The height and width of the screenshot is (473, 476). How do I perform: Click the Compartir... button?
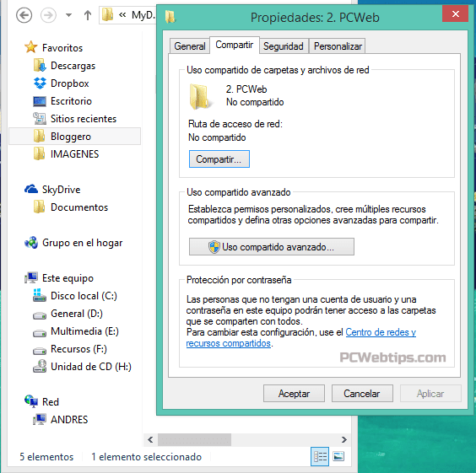coord(219,159)
